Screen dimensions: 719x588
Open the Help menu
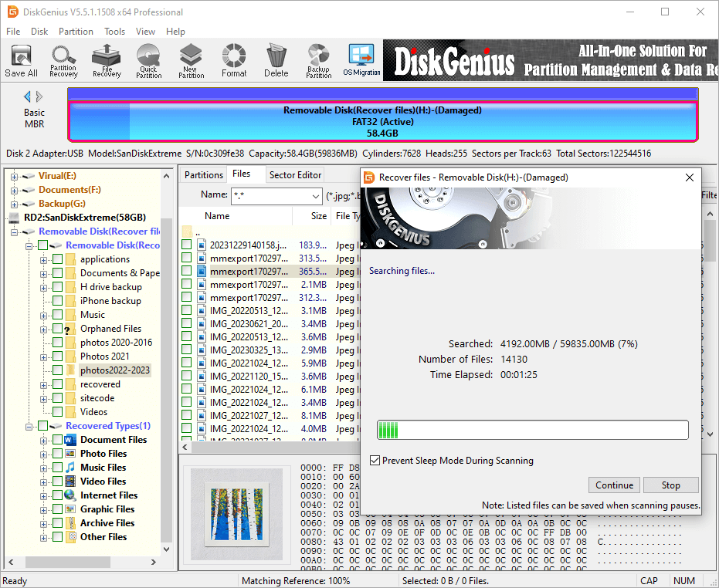point(175,32)
